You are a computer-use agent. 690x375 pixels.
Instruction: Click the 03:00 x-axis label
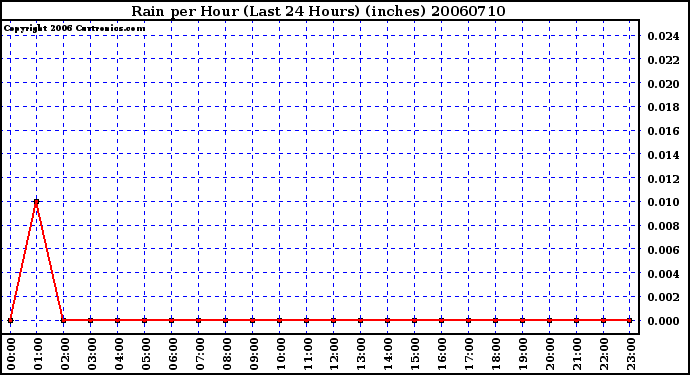(x=92, y=354)
